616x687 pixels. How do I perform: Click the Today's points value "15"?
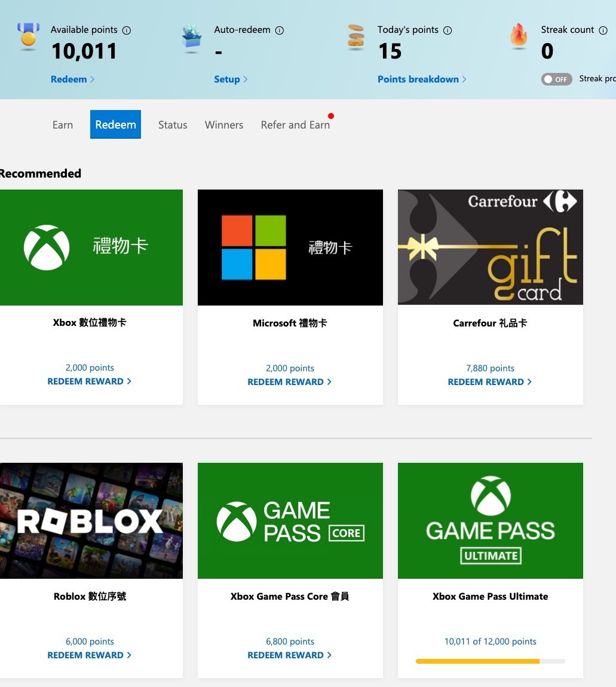click(x=390, y=51)
